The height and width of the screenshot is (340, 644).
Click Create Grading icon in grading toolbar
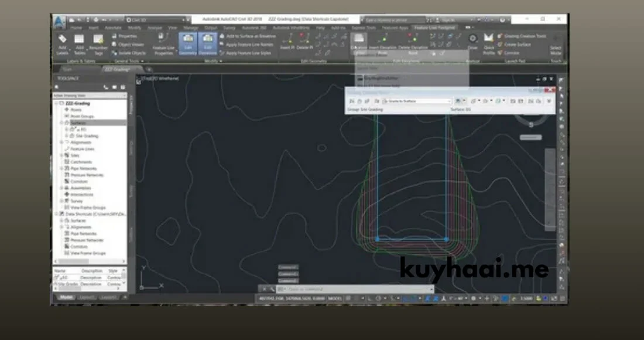(458, 101)
